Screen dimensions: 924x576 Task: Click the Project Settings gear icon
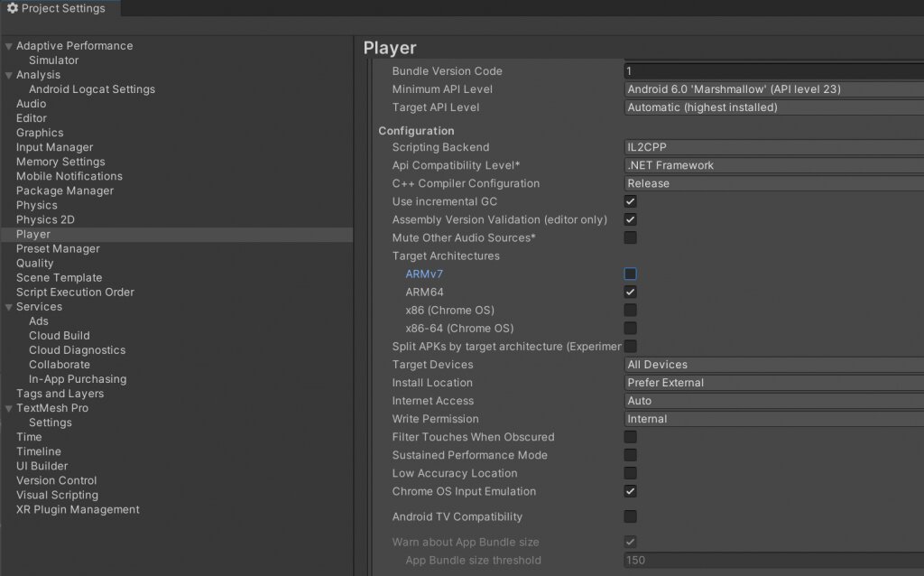point(13,8)
